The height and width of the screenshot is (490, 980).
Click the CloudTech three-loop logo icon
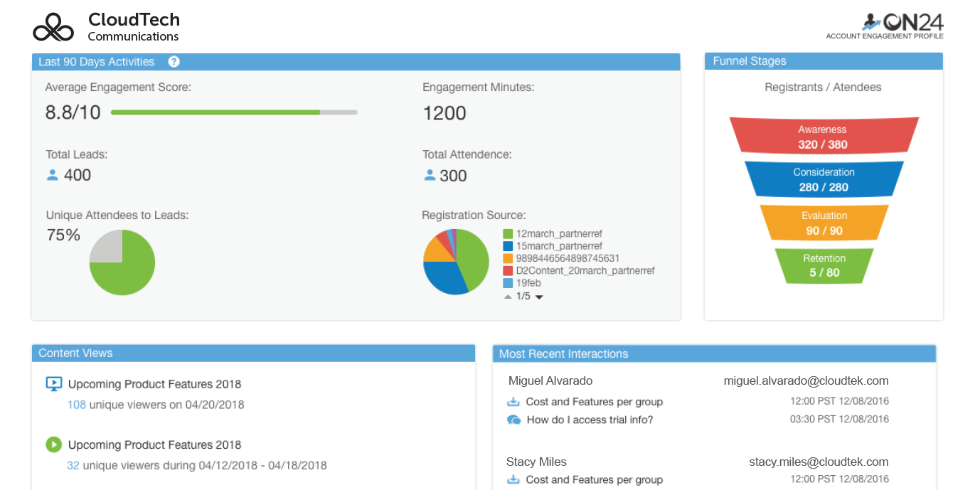[x=53, y=27]
